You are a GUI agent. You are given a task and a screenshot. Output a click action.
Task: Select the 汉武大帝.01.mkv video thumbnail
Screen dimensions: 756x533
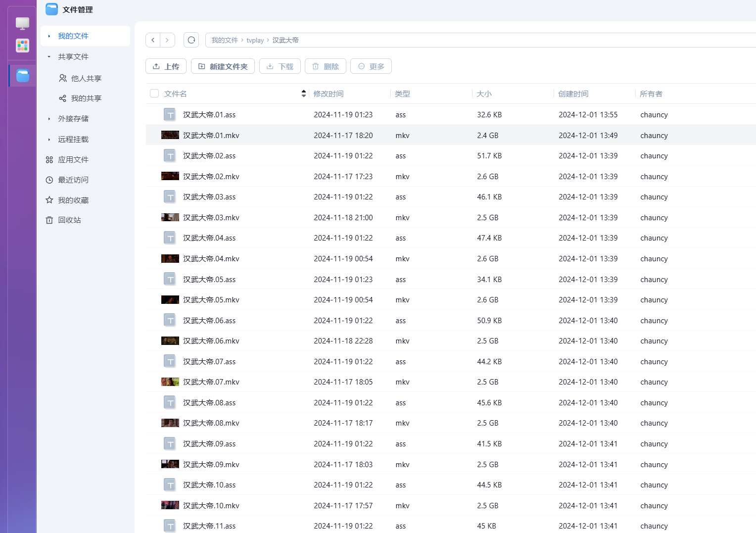tap(170, 135)
